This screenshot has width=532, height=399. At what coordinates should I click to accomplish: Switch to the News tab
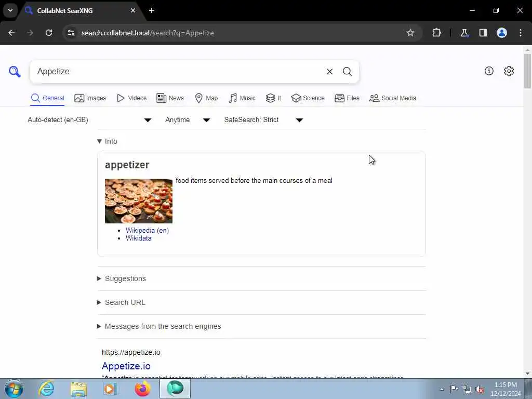(x=170, y=98)
